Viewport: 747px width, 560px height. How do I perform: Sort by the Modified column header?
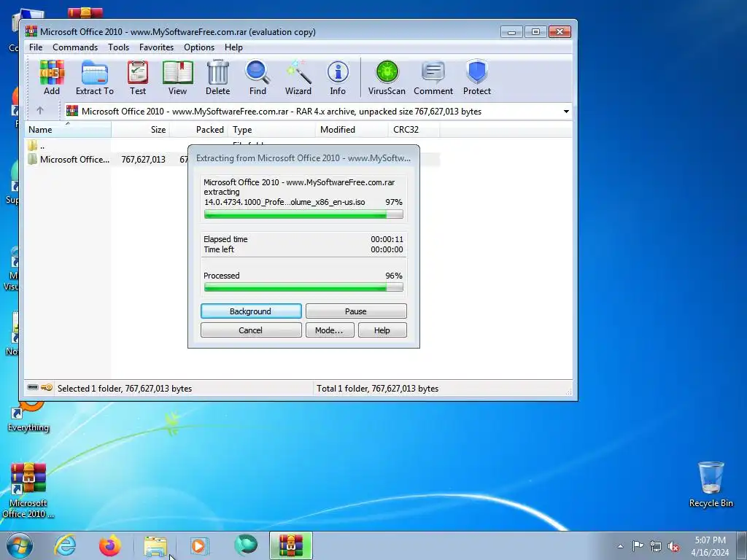click(352, 130)
